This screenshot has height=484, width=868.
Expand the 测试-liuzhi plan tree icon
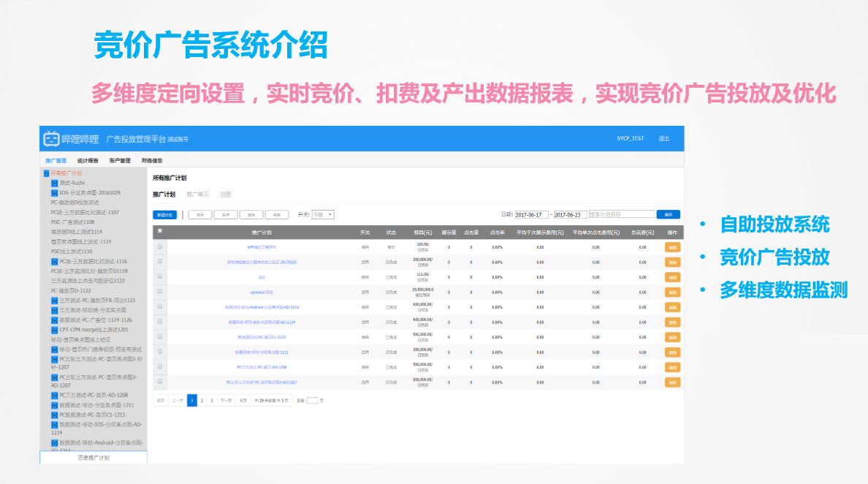click(55, 183)
